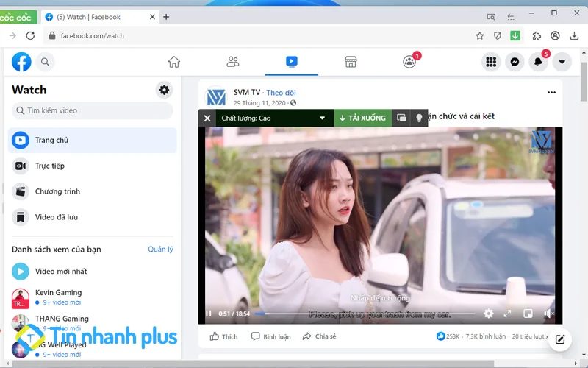Viewport: 588px width, 368px height.
Task: Open the Kevin Gaming channel entry
Action: [93, 297]
